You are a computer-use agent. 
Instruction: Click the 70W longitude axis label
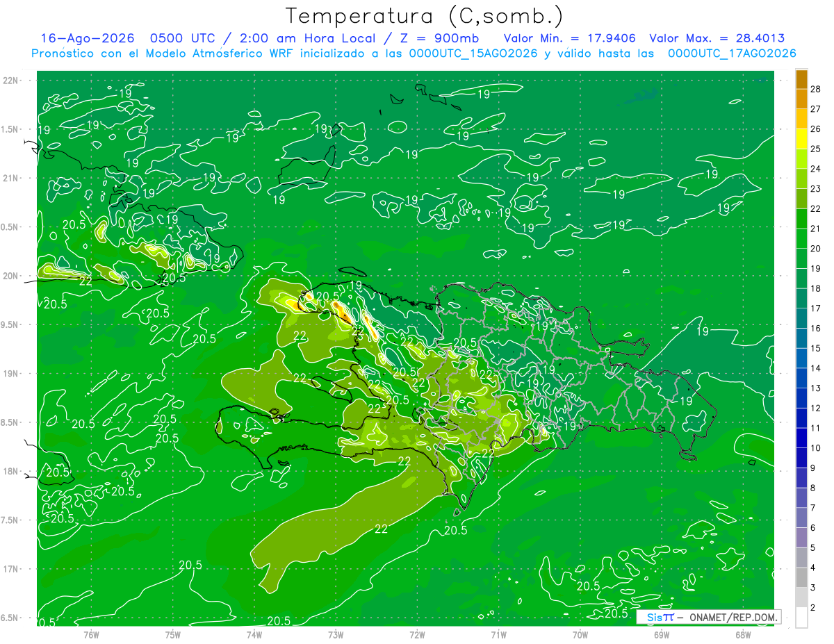580,634
